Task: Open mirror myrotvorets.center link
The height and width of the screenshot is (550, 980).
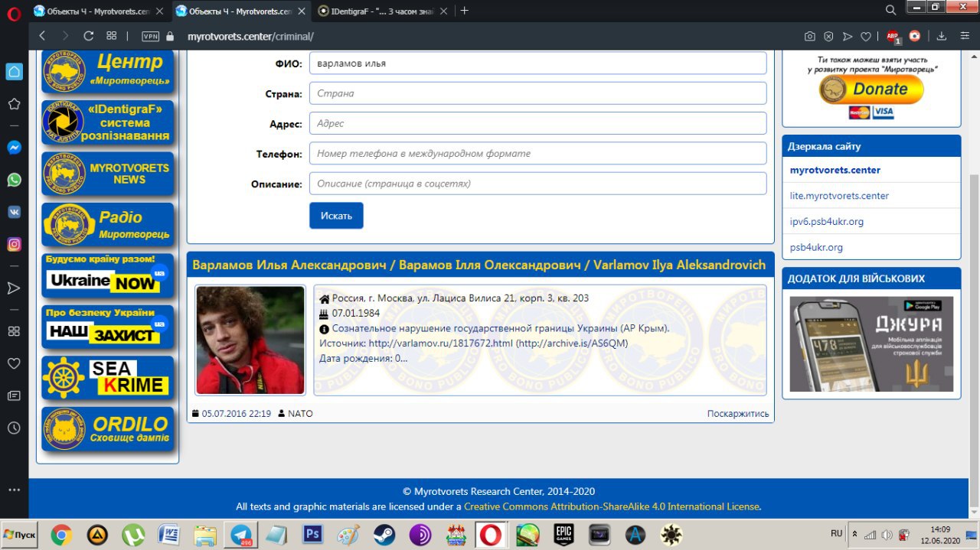Action: [835, 170]
